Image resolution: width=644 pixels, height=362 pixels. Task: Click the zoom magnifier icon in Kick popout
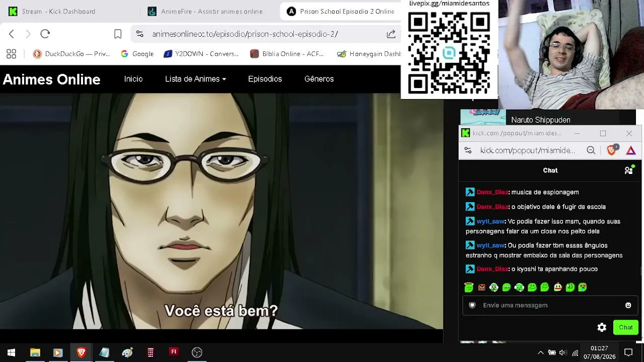(x=591, y=150)
